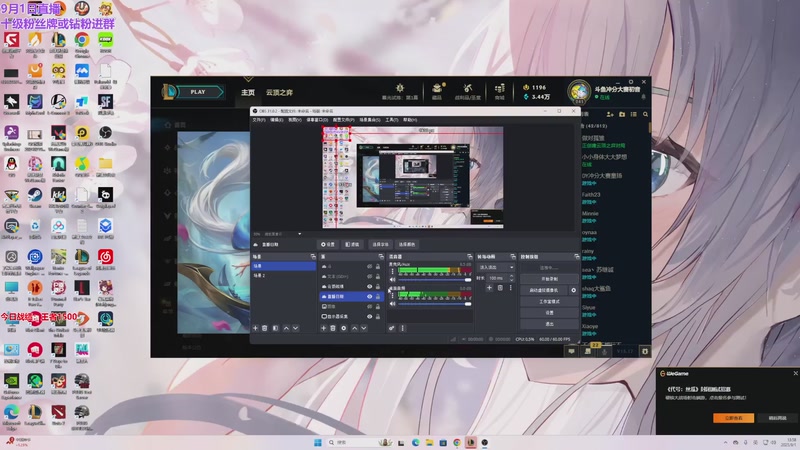Open microphone channel three-dot options
This screenshot has height=450, width=800.
coord(392,271)
